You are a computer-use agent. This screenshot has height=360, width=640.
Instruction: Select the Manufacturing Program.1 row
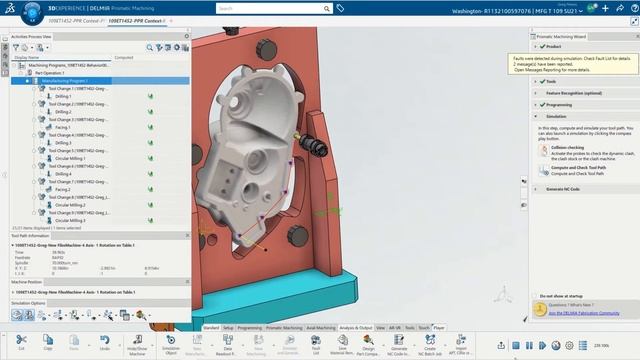[x=100, y=81]
